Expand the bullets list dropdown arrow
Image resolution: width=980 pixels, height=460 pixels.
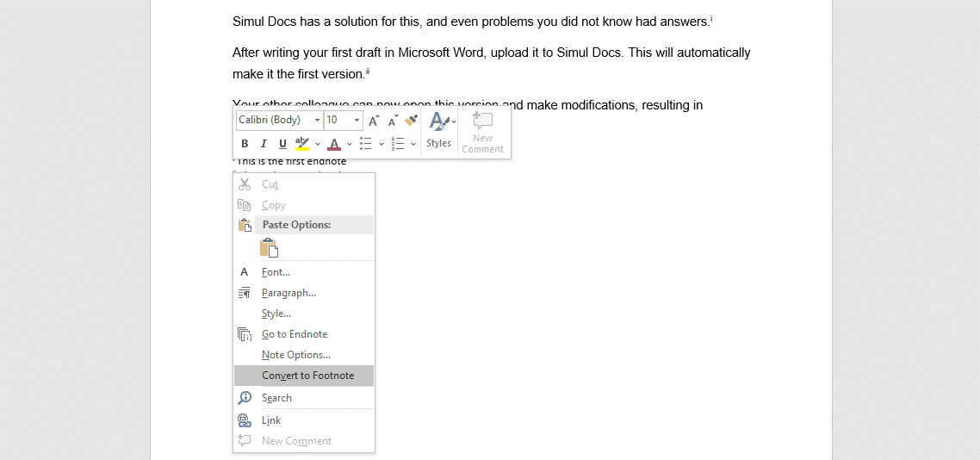tap(381, 144)
